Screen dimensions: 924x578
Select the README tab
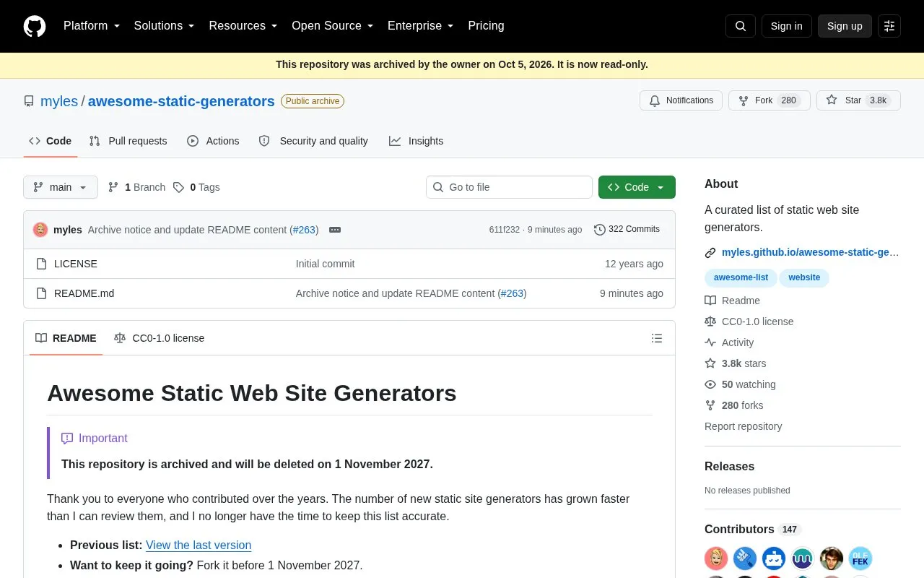[66, 338]
